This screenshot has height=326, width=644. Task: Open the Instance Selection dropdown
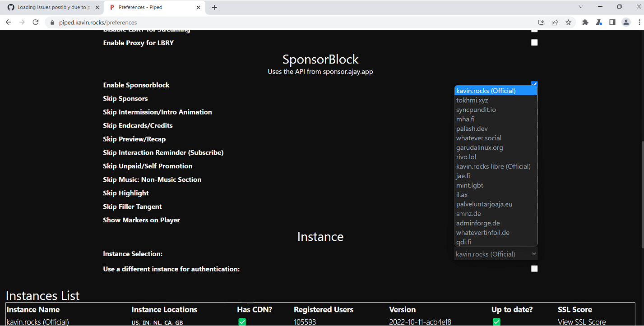click(496, 253)
